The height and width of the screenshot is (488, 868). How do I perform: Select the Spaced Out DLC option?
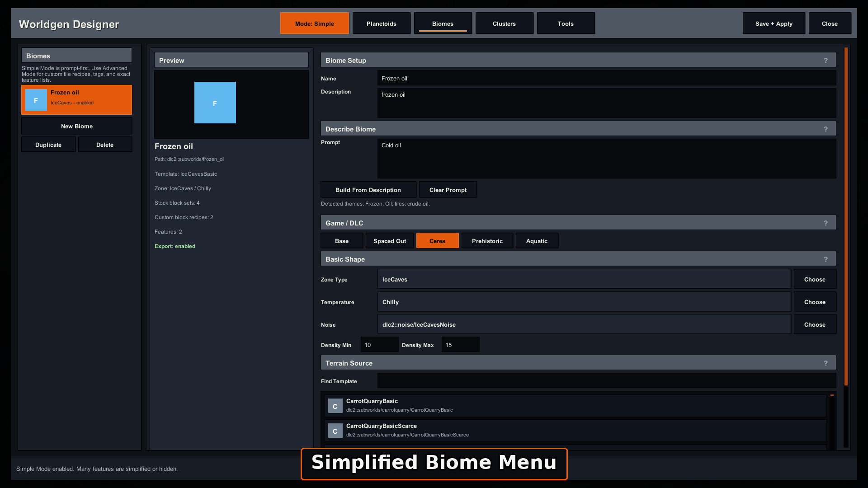click(390, 241)
